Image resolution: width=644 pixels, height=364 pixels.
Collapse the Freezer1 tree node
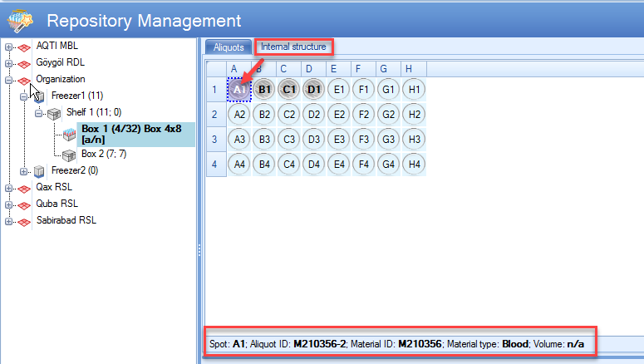(x=25, y=96)
